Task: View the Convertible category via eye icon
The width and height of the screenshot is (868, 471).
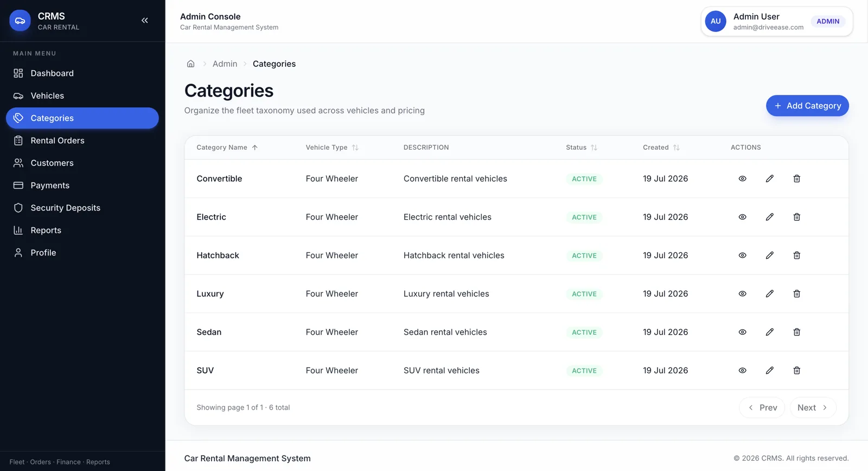Action: click(742, 179)
